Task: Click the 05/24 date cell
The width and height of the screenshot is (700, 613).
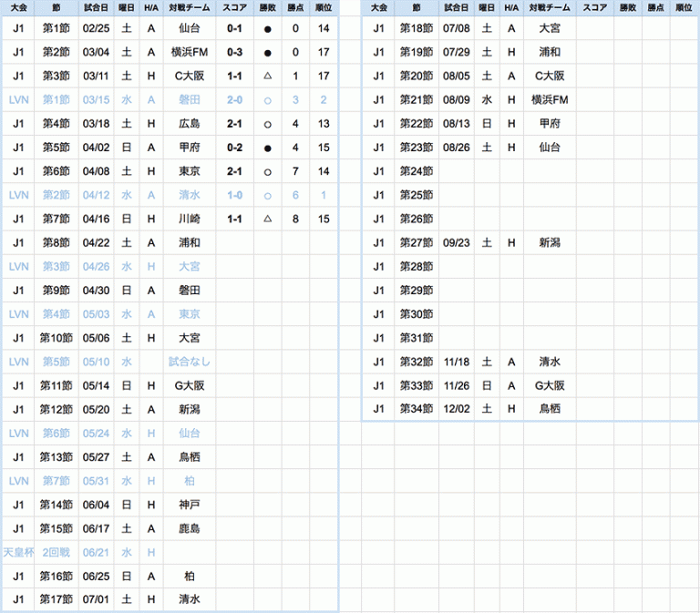Action: pyautogui.click(x=96, y=434)
